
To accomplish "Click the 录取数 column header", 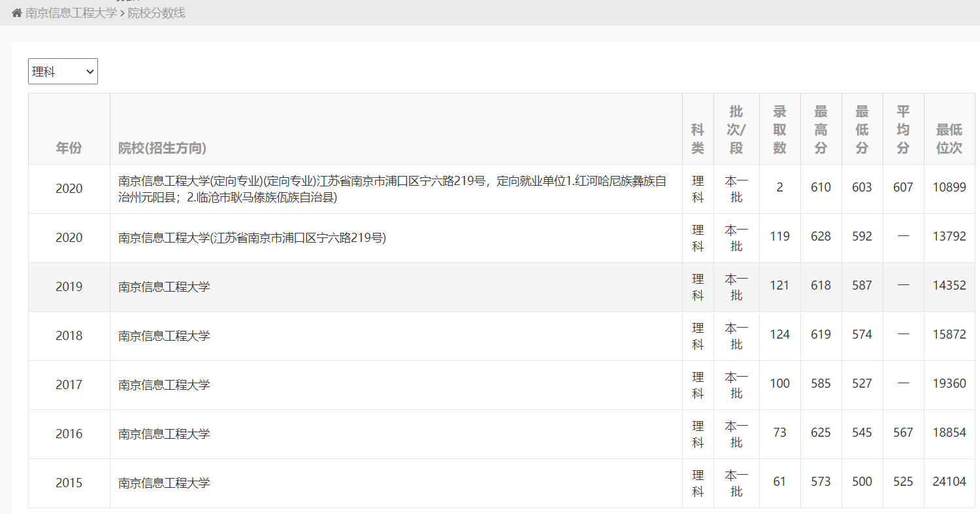I will [x=779, y=129].
